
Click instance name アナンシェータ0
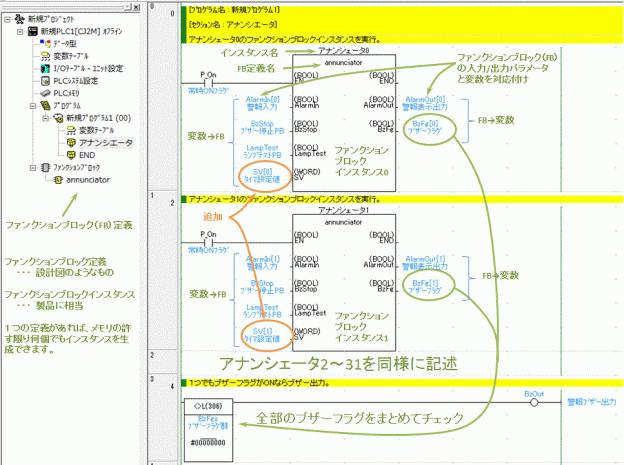tap(343, 51)
